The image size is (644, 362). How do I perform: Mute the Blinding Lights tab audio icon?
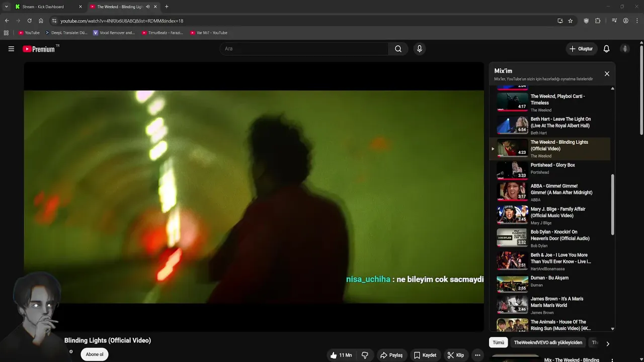pos(147,7)
